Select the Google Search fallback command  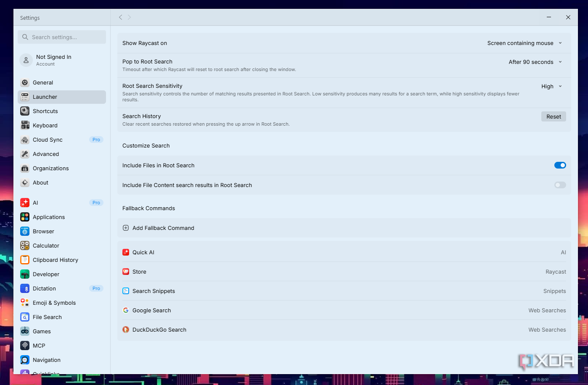coord(344,311)
